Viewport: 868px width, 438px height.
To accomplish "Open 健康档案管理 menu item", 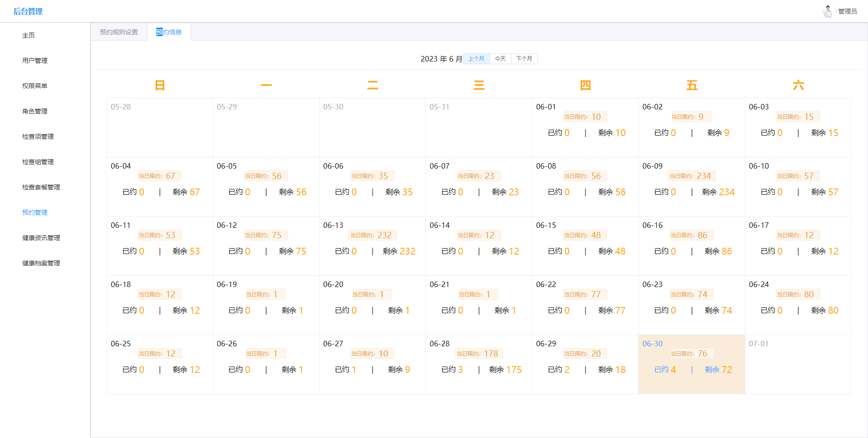I will (x=41, y=263).
